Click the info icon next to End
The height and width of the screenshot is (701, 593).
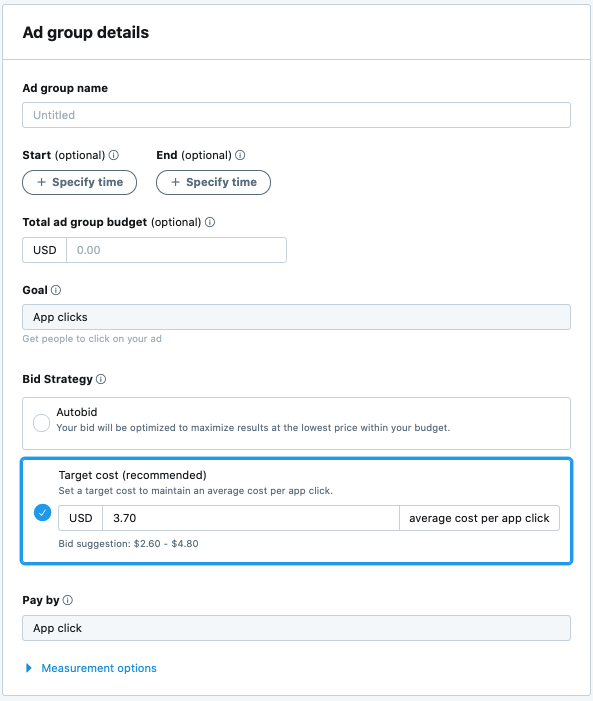(240, 155)
